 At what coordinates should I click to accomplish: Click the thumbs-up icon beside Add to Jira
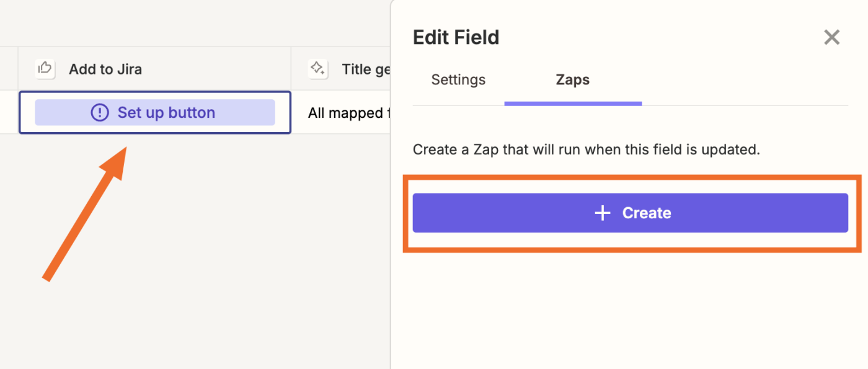[45, 68]
